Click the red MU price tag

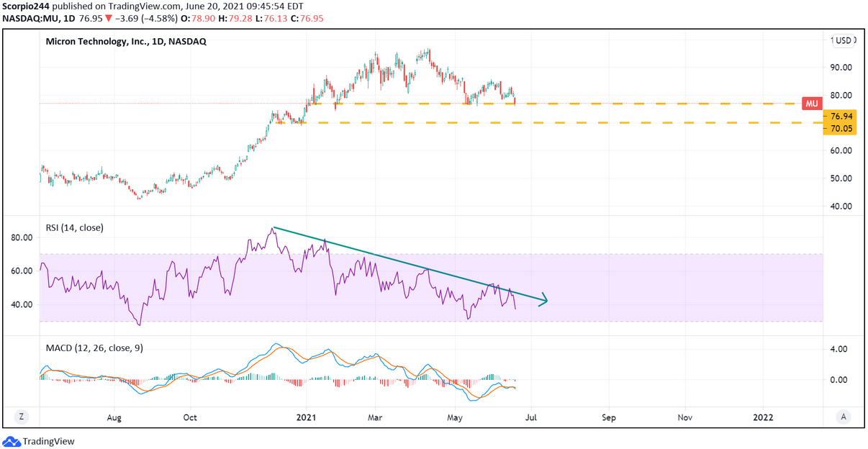pyautogui.click(x=812, y=104)
